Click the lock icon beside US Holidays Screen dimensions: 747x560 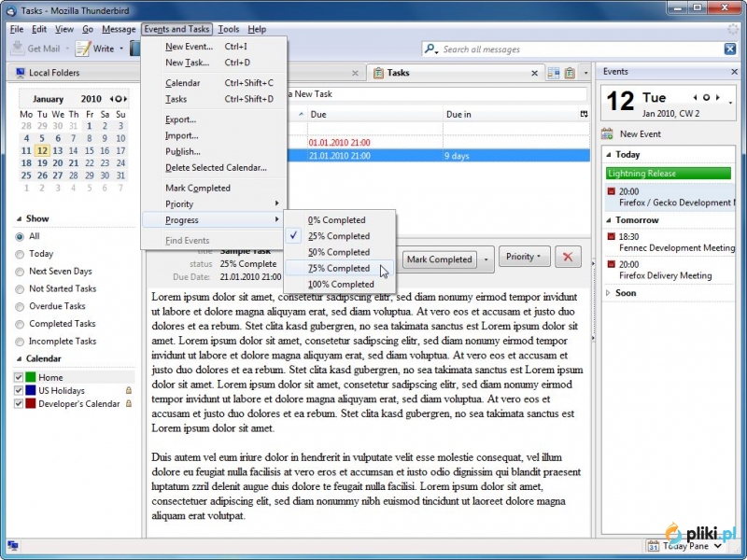pos(128,390)
